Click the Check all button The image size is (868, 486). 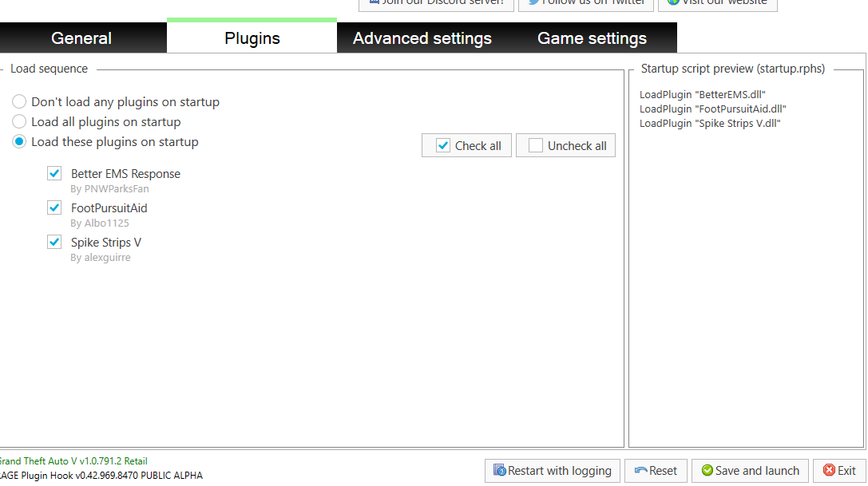pos(466,145)
